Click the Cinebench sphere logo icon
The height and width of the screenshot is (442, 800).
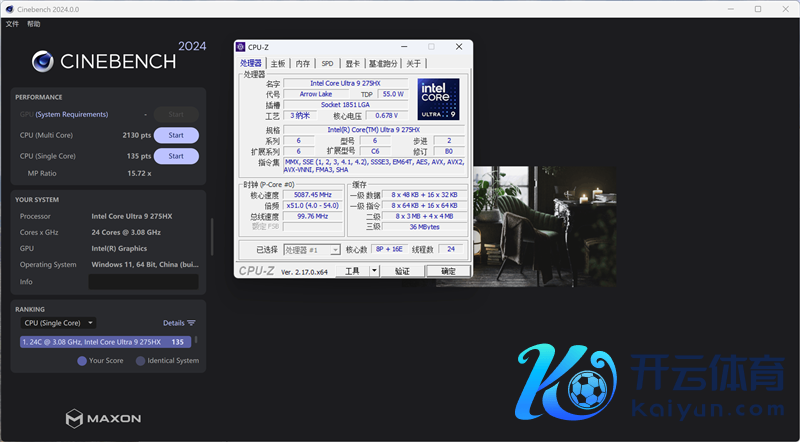point(44,61)
